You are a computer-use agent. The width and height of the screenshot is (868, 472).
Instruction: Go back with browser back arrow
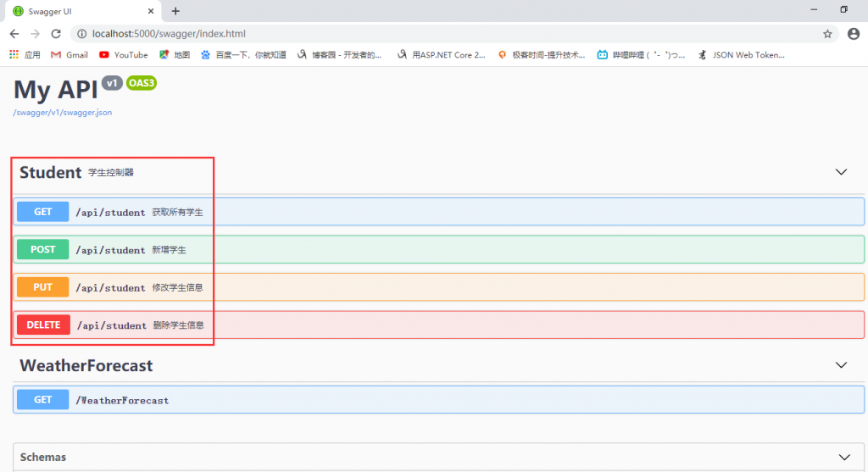click(x=14, y=34)
